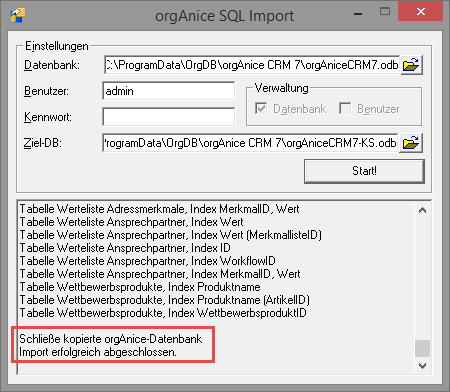Screen dimensions: 450x392
Task: Click the empty Kennwort password field
Action: 169,117
